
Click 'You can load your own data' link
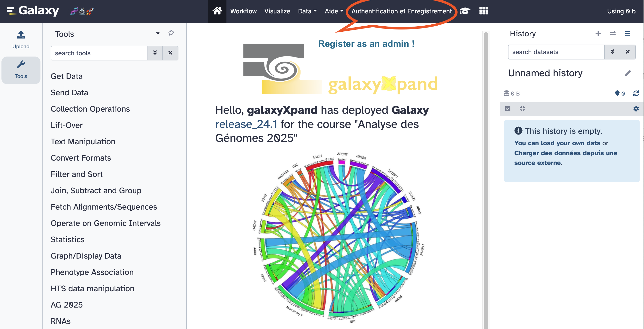pos(557,143)
